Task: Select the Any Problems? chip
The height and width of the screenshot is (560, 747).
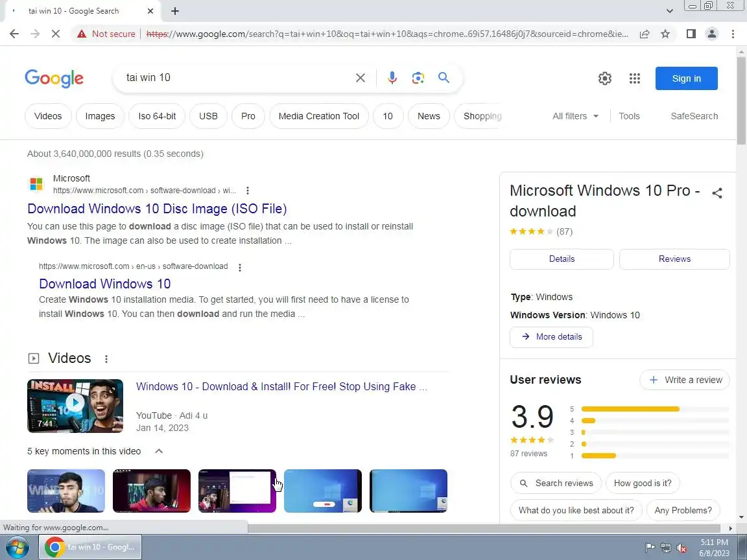Action: point(683,511)
